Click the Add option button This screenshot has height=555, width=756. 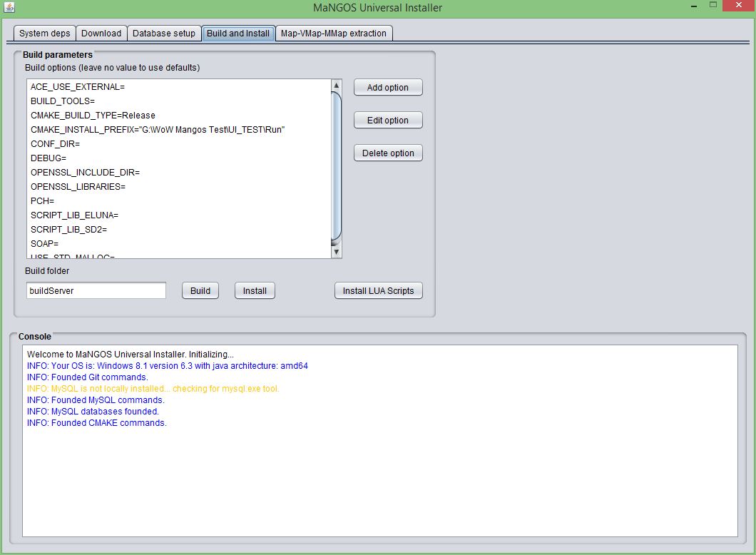(x=388, y=87)
